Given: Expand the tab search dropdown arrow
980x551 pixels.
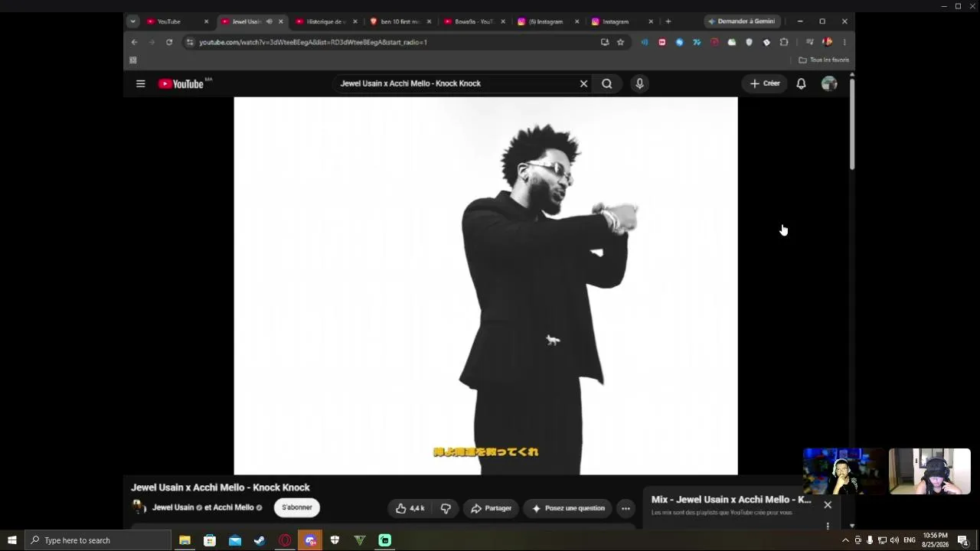Looking at the screenshot, I should tap(133, 21).
